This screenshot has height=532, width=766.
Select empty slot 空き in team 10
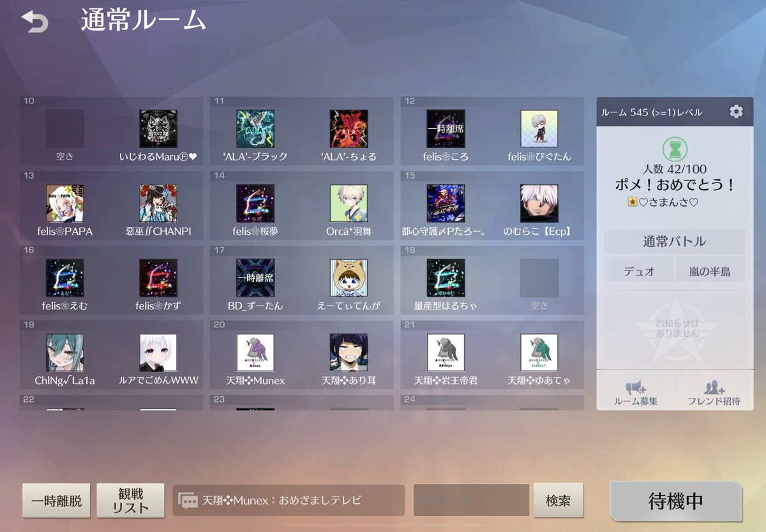pyautogui.click(x=64, y=129)
